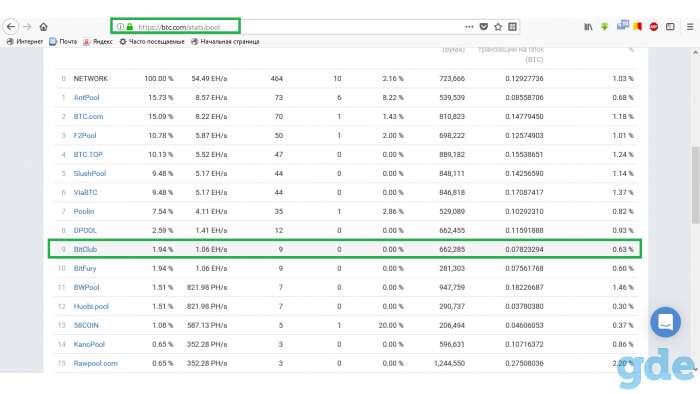Click the 54.49 EH/s network hashrate value
The width and height of the screenshot is (700, 394).
(x=209, y=79)
